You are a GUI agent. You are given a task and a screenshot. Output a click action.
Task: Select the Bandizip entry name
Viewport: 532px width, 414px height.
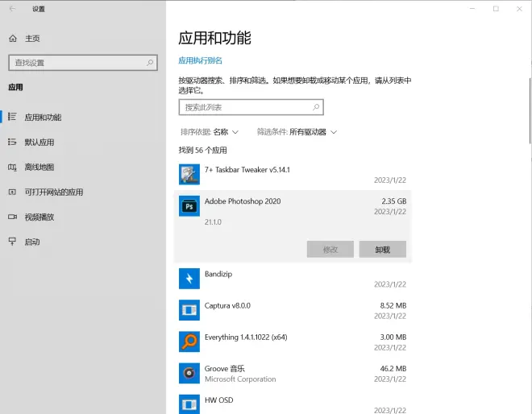click(218, 274)
